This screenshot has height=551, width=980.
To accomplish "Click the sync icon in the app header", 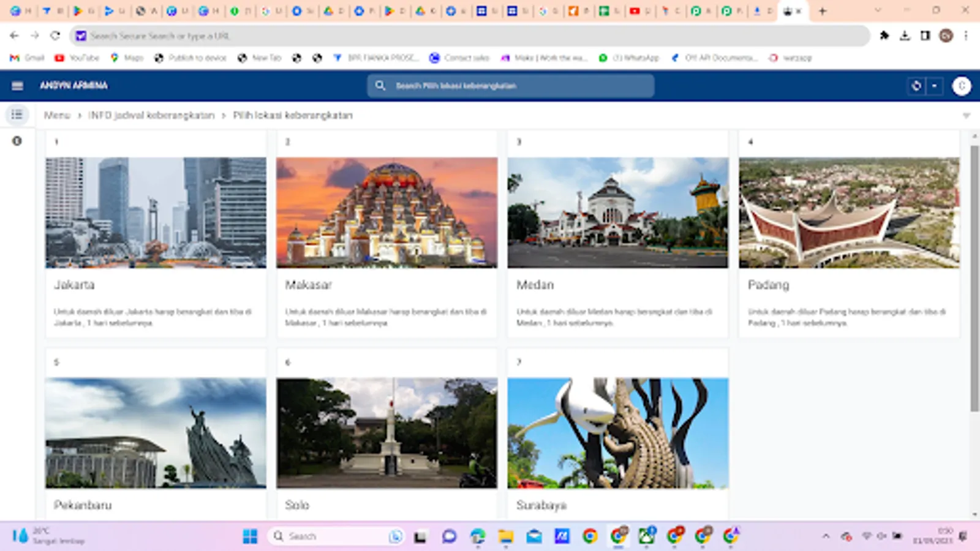I will point(916,86).
